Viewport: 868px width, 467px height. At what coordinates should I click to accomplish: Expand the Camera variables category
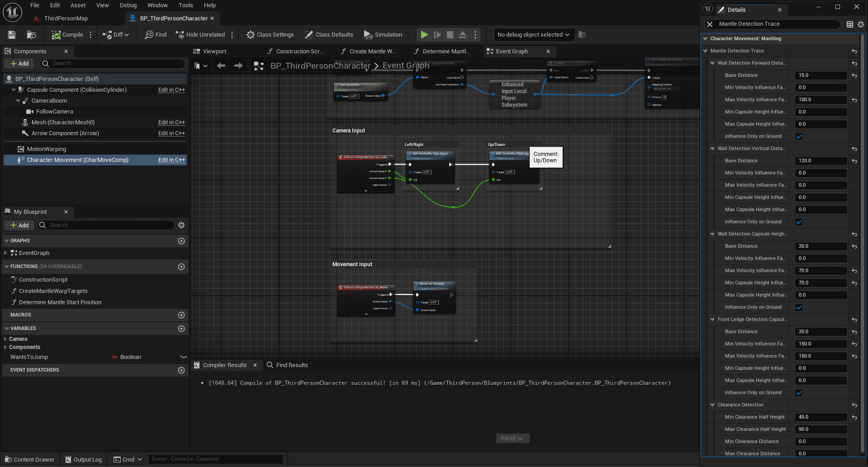point(5,339)
